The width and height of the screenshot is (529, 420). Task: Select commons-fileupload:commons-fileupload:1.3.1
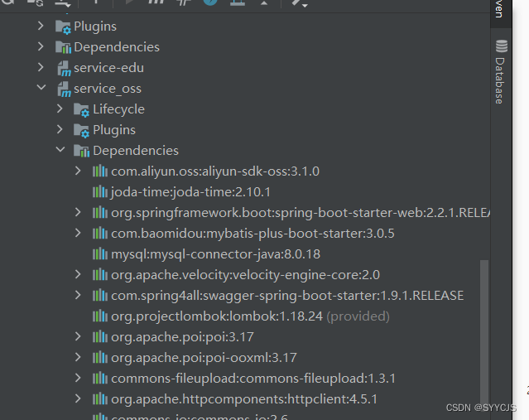point(253,379)
